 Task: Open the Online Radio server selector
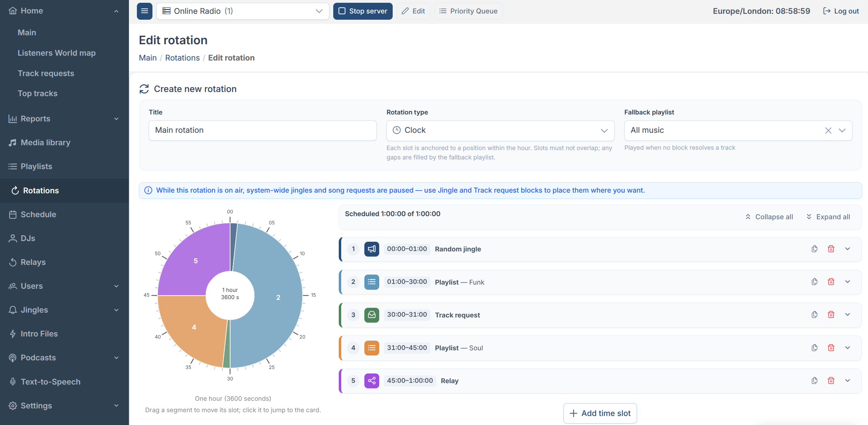(x=243, y=11)
